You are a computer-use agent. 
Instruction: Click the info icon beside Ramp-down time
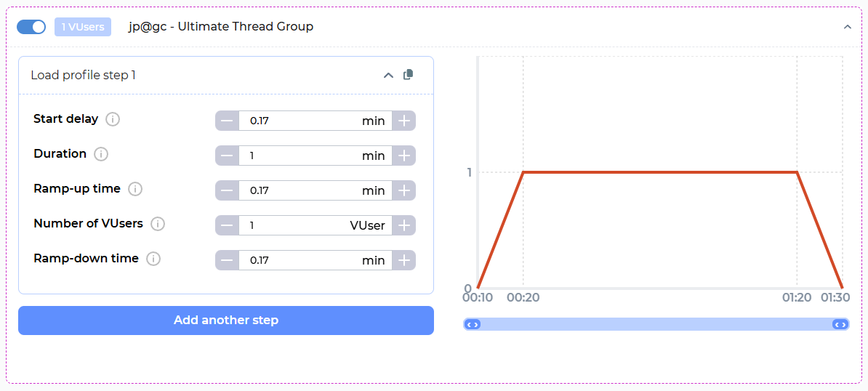click(x=153, y=259)
